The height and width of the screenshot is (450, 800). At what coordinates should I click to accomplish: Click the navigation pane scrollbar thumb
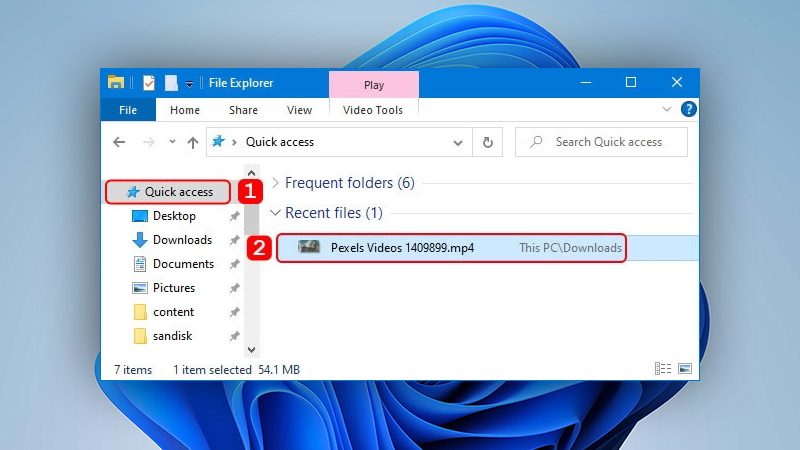(x=251, y=218)
